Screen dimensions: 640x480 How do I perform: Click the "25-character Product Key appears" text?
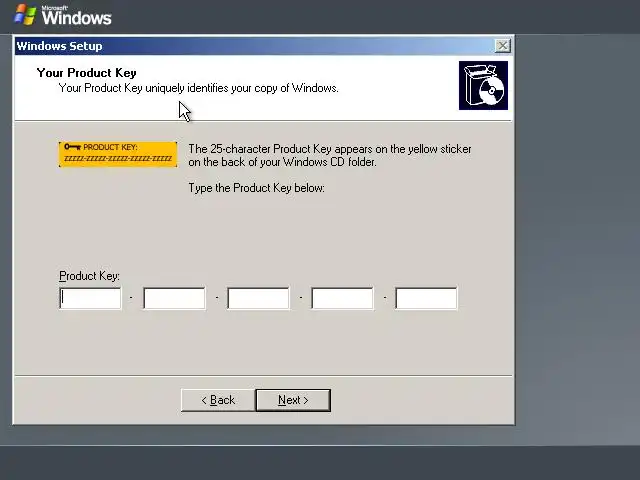pos(291,149)
